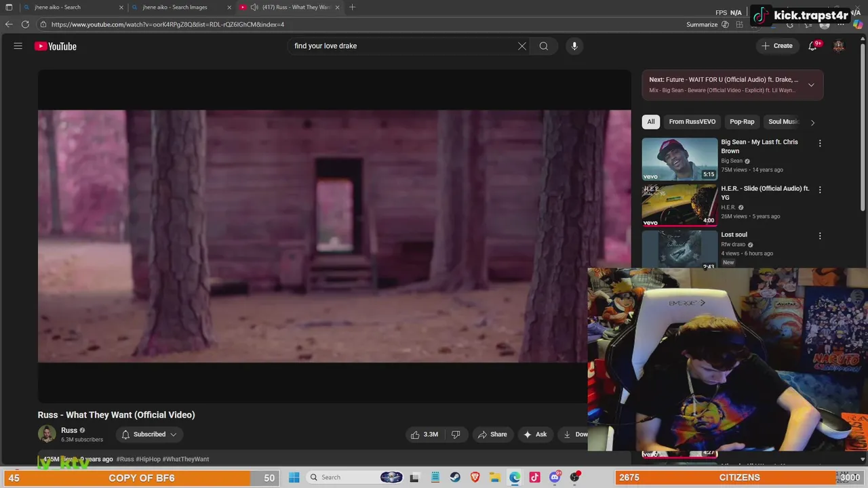The height and width of the screenshot is (488, 868).
Task: Click 'Russ - What They Want (Official Video)' title
Action: point(116,415)
